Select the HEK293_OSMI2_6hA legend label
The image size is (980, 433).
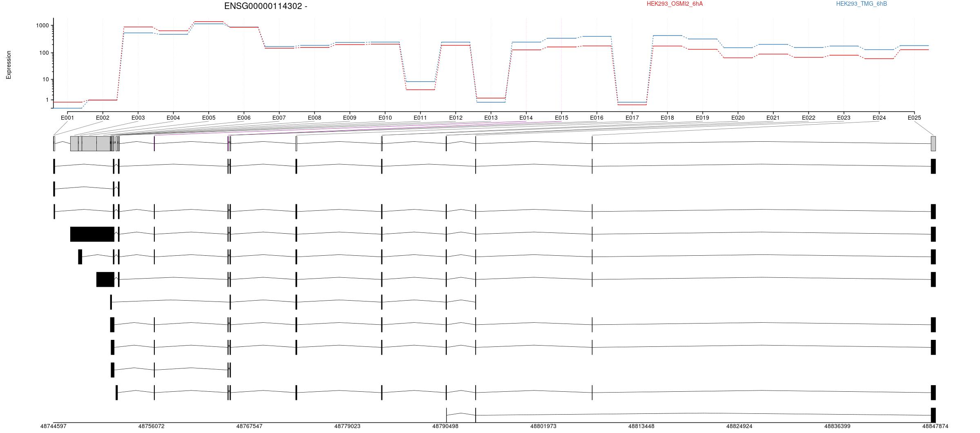675,4
